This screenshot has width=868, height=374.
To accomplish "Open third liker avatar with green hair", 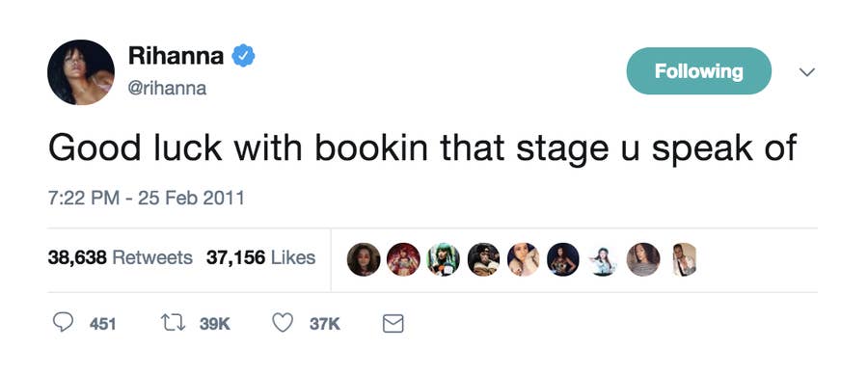I will [444, 259].
